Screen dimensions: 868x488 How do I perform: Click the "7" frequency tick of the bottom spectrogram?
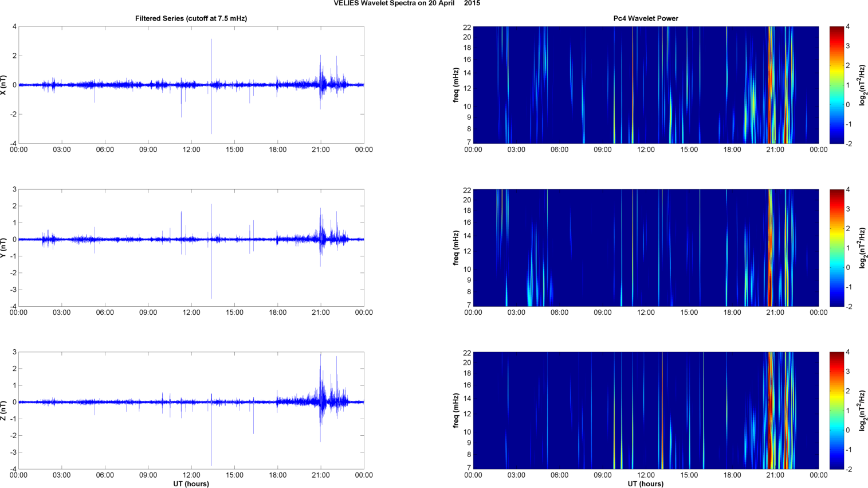coord(469,468)
